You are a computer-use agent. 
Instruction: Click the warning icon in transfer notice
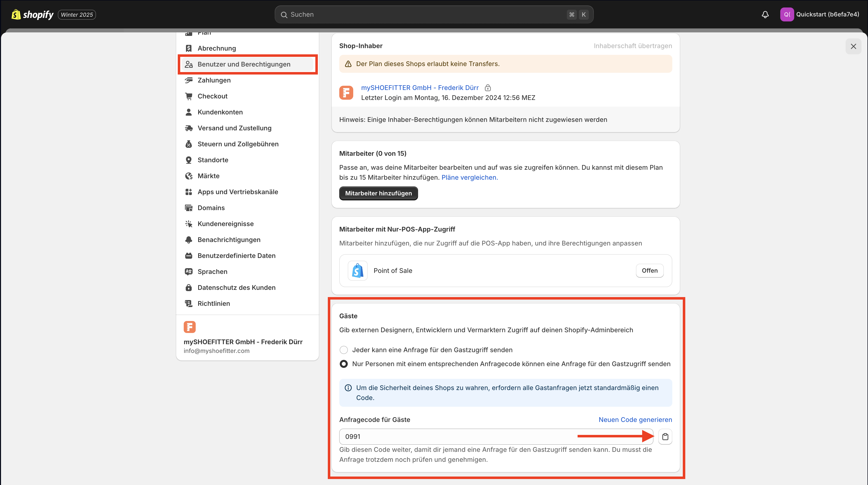(x=348, y=64)
